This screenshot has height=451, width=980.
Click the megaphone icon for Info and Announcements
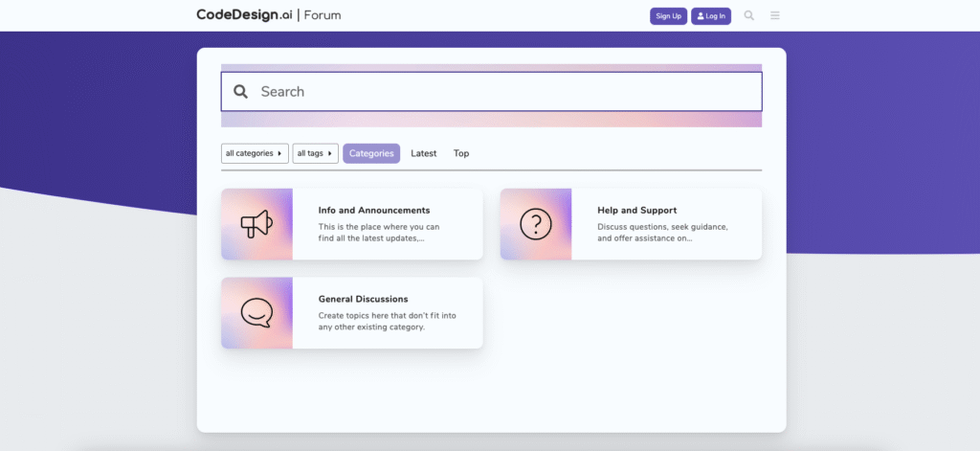[256, 224]
